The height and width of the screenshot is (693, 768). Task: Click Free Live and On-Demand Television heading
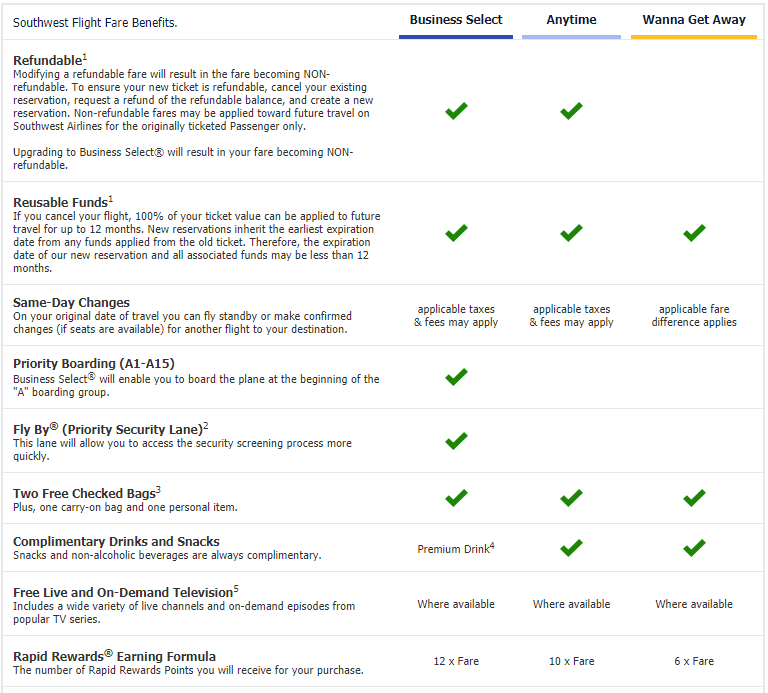124,592
